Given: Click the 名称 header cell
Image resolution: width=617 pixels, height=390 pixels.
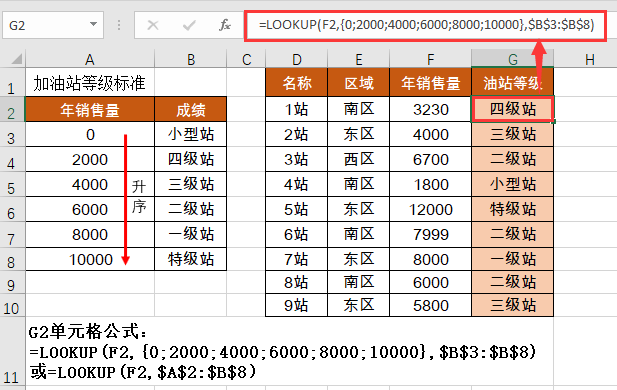Looking at the screenshot, I should tap(296, 83).
